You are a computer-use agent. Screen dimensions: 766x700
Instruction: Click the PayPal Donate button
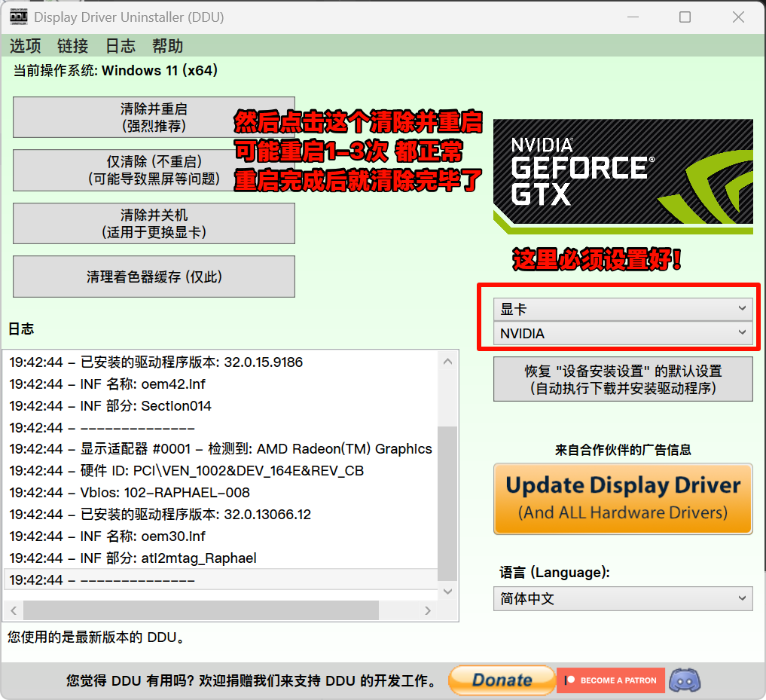(502, 680)
